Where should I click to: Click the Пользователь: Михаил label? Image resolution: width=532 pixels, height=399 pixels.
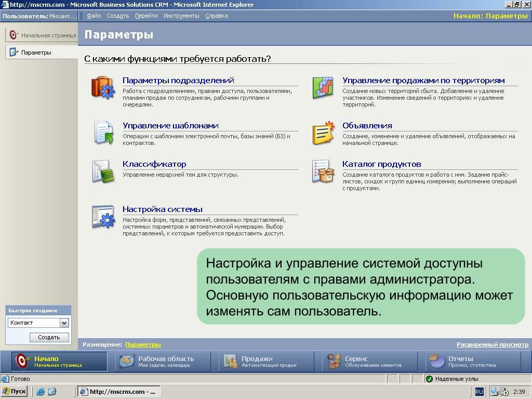pos(39,16)
